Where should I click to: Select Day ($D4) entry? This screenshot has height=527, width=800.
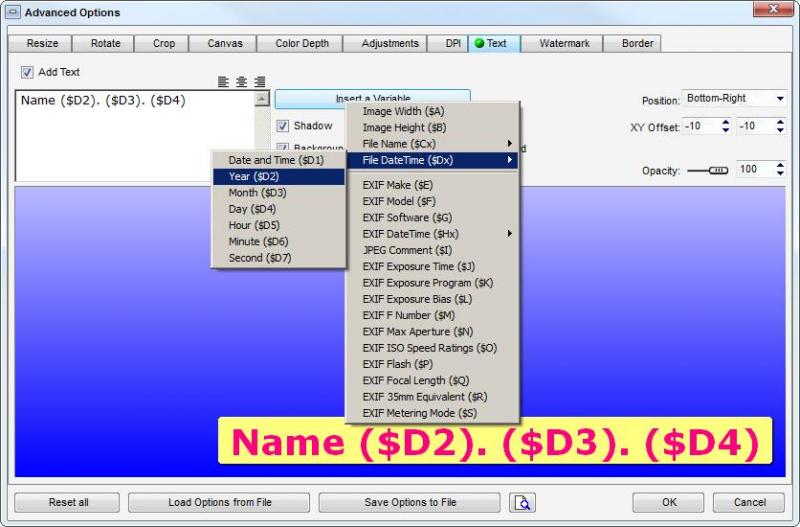click(x=279, y=209)
